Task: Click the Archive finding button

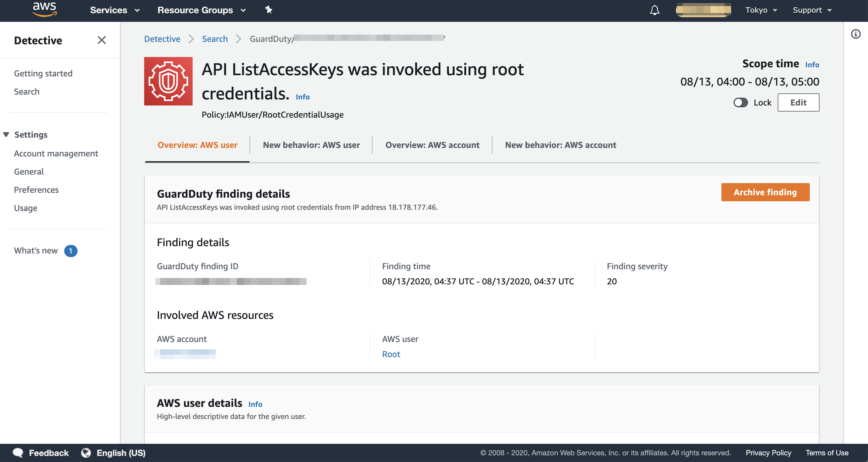Action: [x=765, y=192]
